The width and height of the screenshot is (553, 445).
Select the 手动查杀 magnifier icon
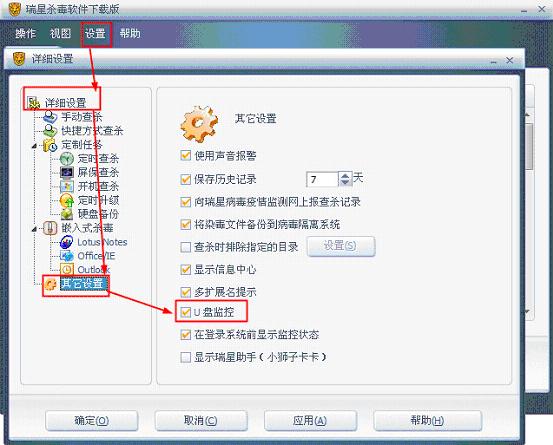(50, 117)
